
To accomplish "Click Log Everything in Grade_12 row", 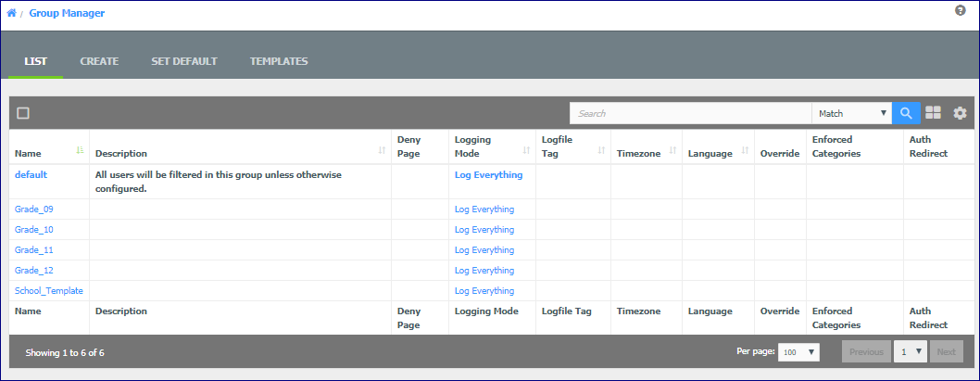I will (484, 271).
